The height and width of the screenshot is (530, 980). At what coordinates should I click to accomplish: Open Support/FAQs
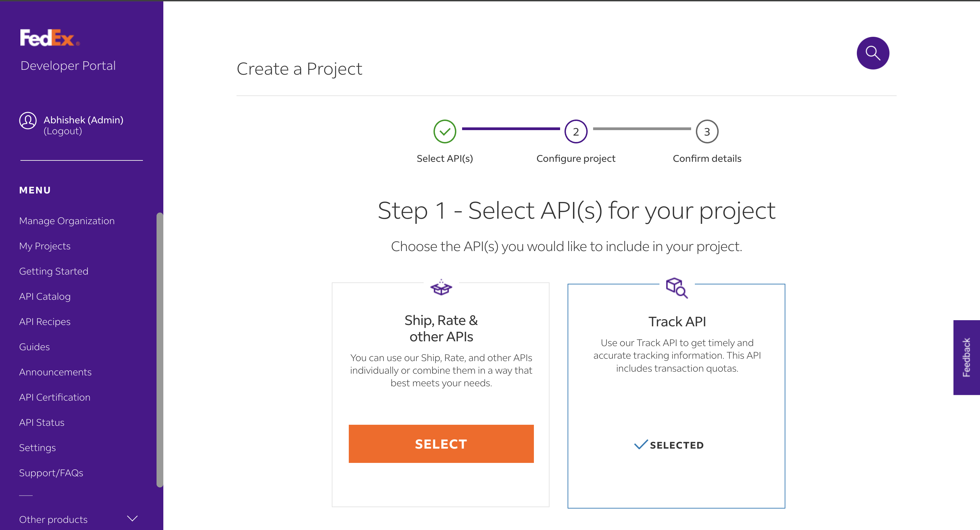51,472
